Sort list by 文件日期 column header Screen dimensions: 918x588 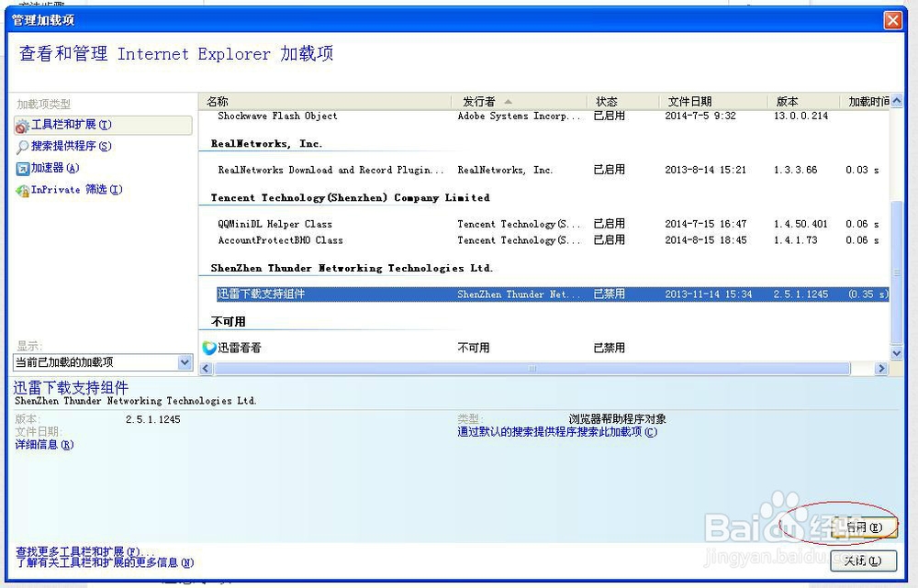click(x=713, y=102)
